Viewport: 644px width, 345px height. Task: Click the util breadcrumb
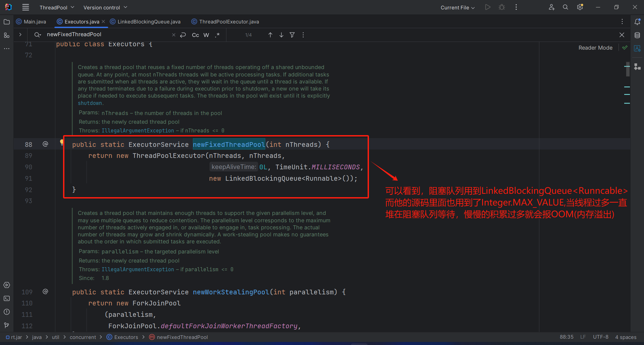[x=56, y=337]
